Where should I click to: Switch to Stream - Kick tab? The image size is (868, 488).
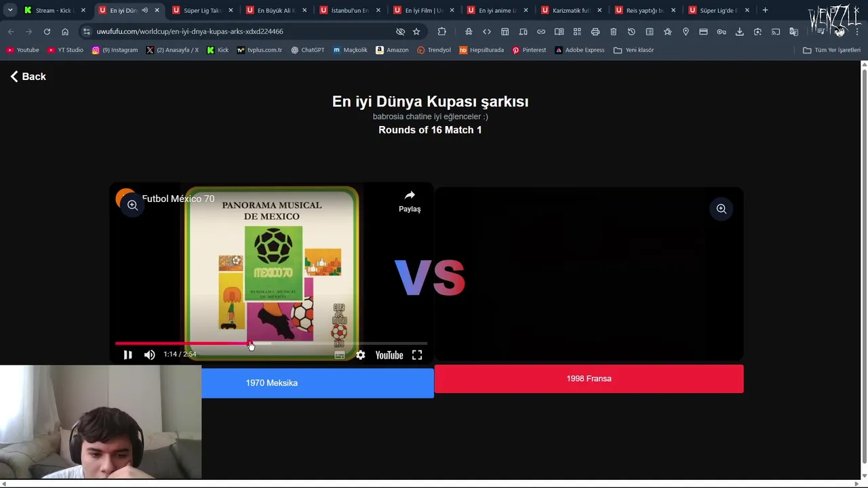point(53,10)
